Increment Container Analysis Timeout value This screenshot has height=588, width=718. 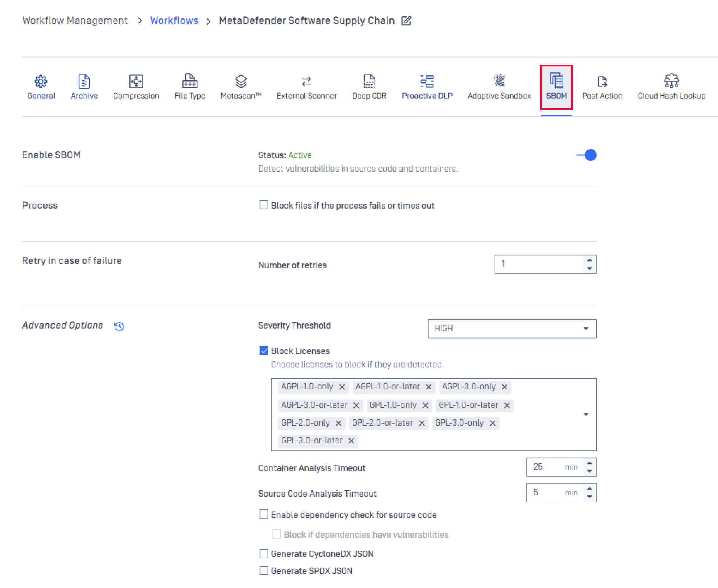pyautogui.click(x=590, y=463)
